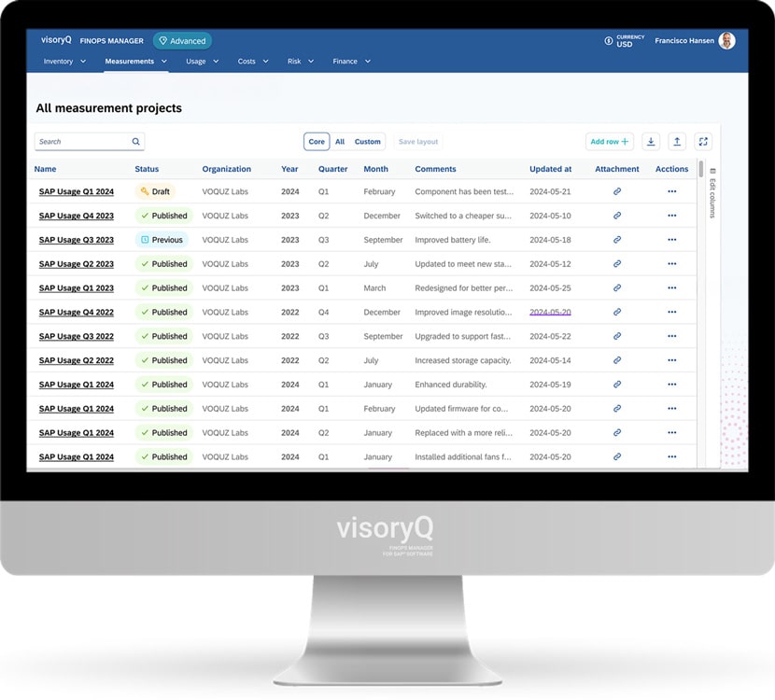
Task: Open attachment link for SAP Usage Q2 2022
Action: click(617, 360)
